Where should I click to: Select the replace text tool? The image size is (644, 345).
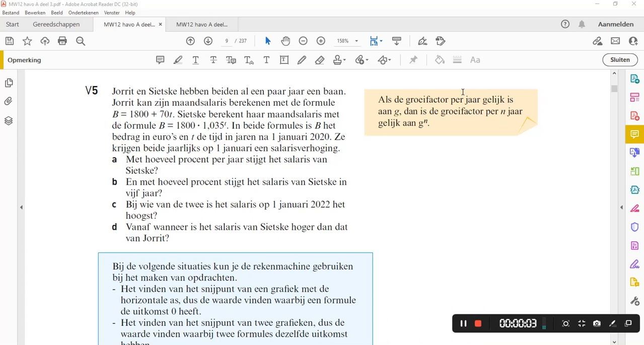[231, 60]
